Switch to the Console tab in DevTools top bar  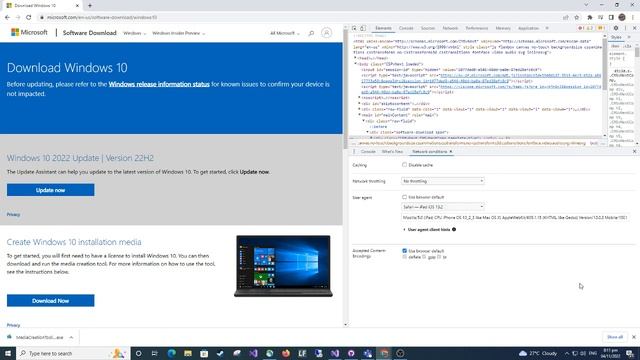click(x=406, y=28)
